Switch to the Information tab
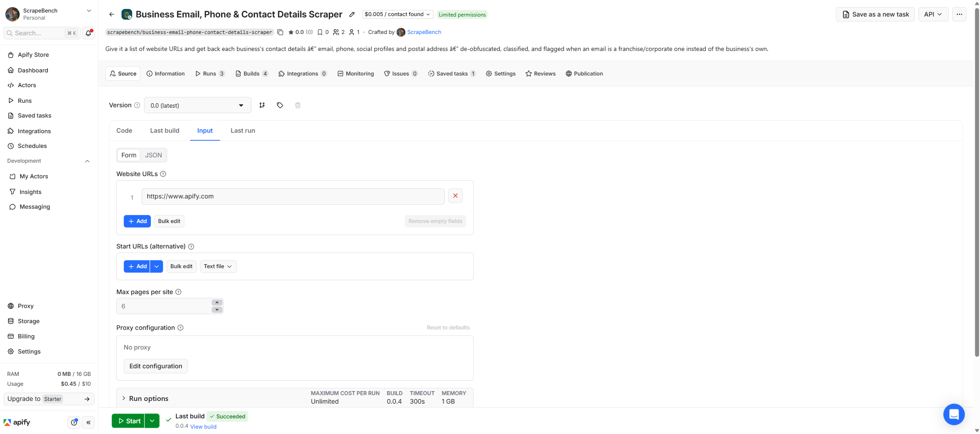This screenshot has width=980, height=434. tap(166, 74)
